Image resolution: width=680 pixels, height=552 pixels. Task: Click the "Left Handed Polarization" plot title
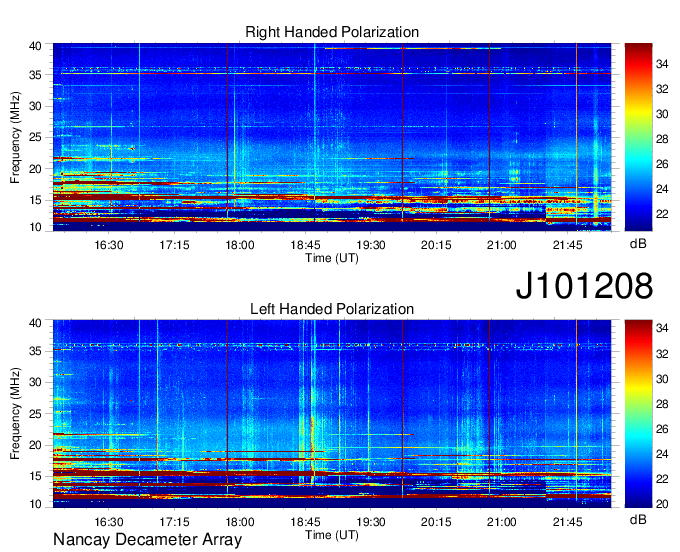332,309
